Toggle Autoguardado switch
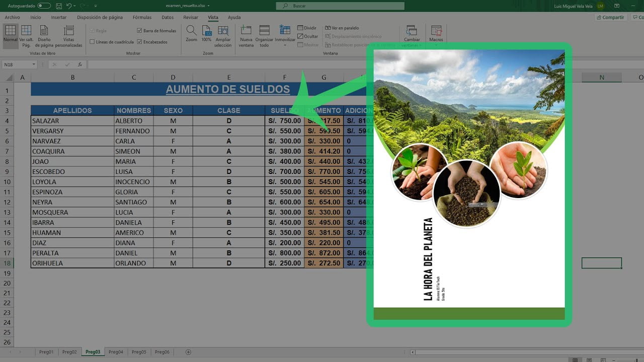 coord(44,6)
